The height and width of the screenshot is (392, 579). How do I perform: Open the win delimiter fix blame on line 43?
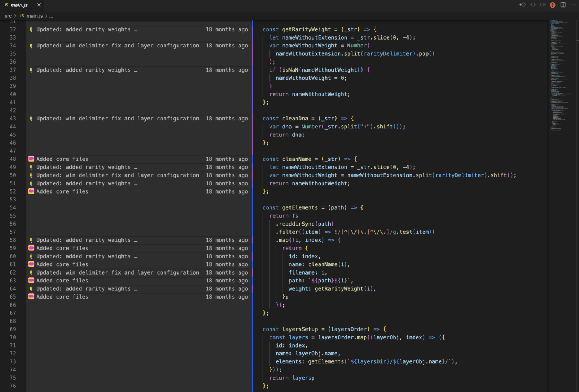point(117,119)
